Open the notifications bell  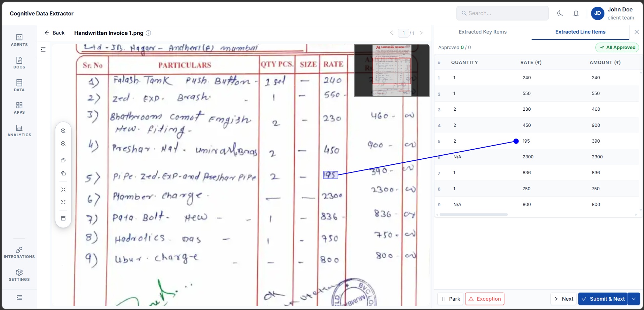[576, 13]
